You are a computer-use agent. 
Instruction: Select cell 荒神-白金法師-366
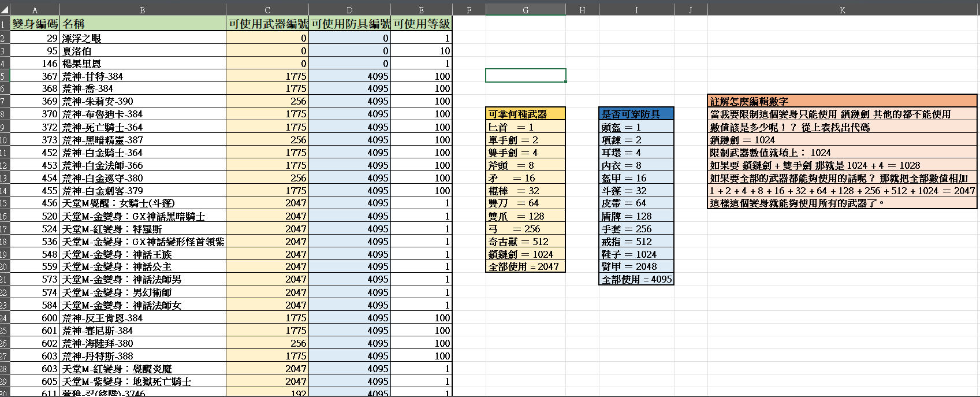[143, 165]
